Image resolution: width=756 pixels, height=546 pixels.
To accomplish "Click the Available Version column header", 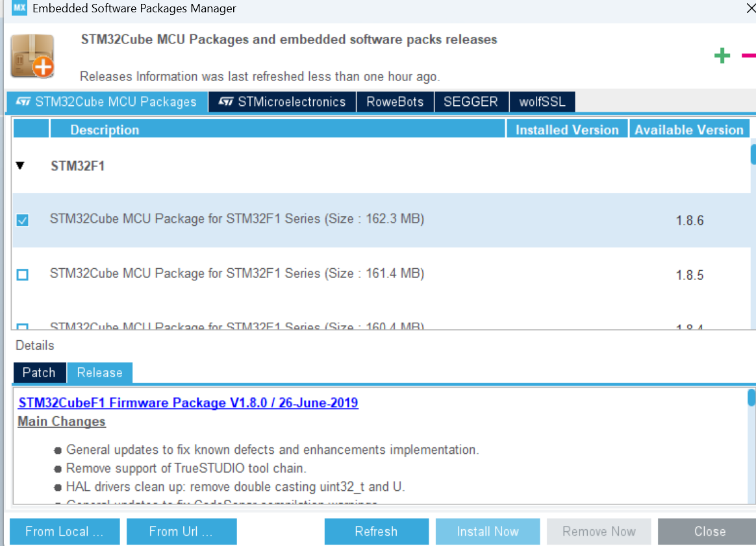I will pos(689,130).
